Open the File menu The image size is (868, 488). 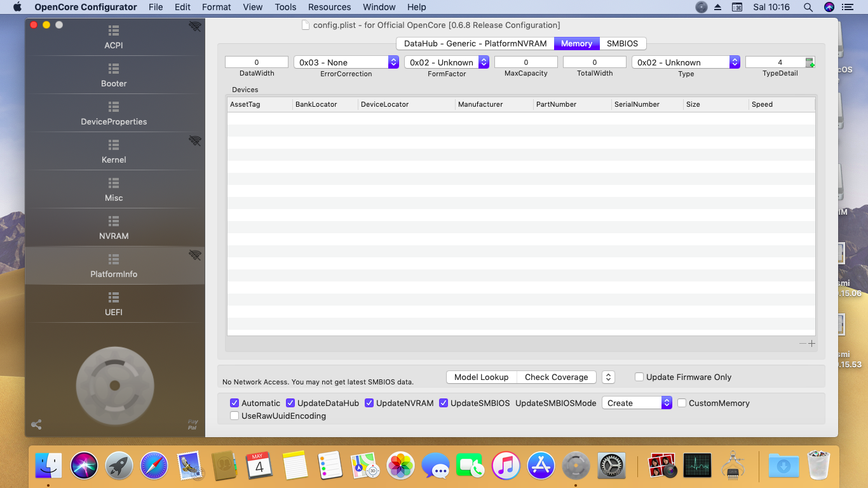tap(156, 7)
